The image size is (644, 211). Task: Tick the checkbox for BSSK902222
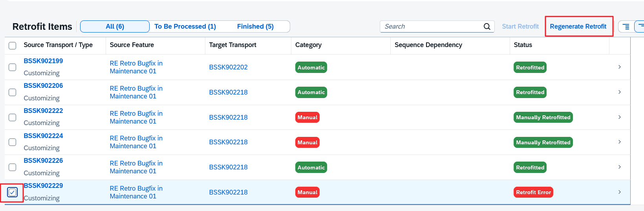(13, 117)
